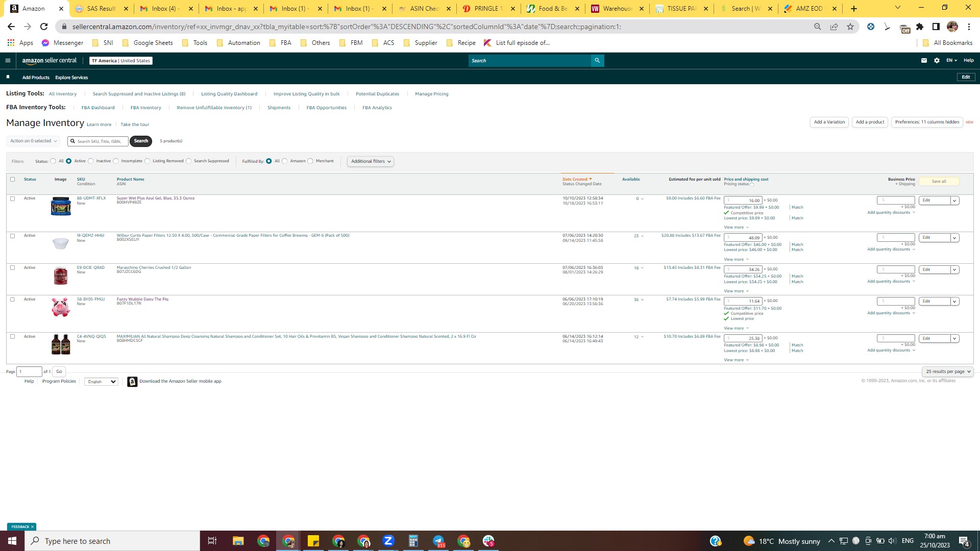Open Sticky Notes from the taskbar
Image resolution: width=980 pixels, height=551 pixels.
pyautogui.click(x=313, y=541)
